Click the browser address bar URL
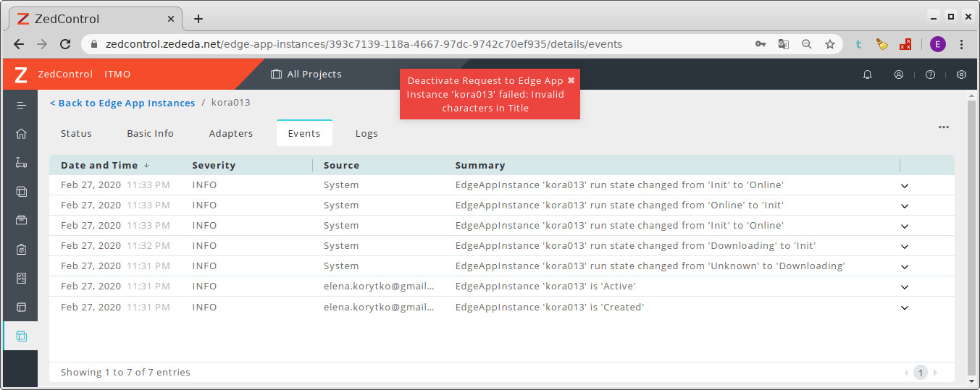The width and height of the screenshot is (980, 390). point(362,44)
